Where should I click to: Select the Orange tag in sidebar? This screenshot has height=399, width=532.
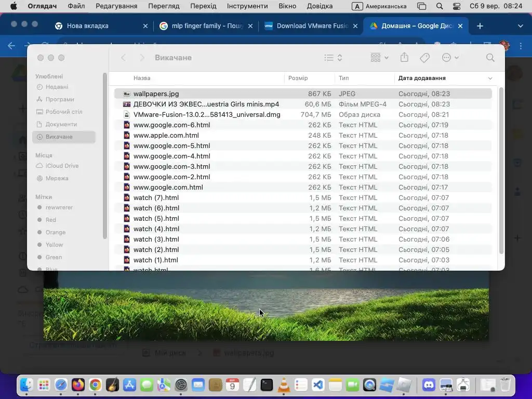[x=64, y=232]
